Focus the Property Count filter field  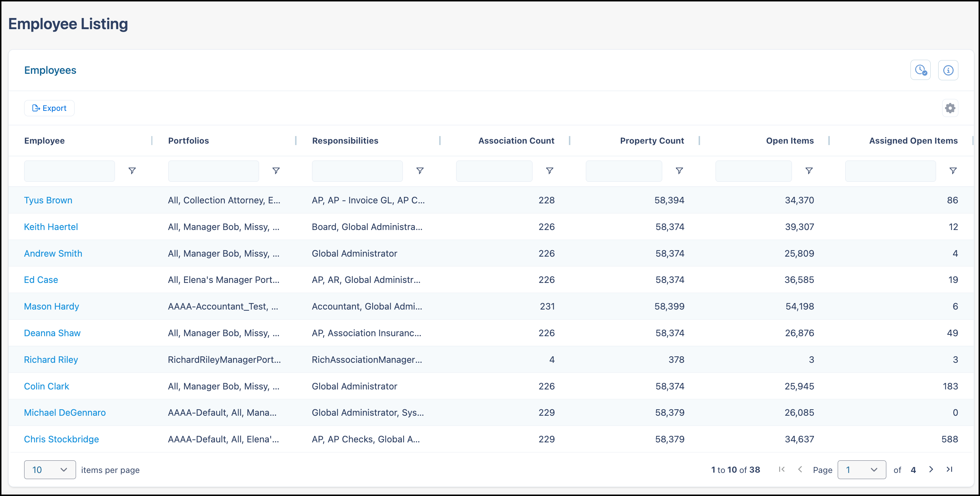pos(624,171)
